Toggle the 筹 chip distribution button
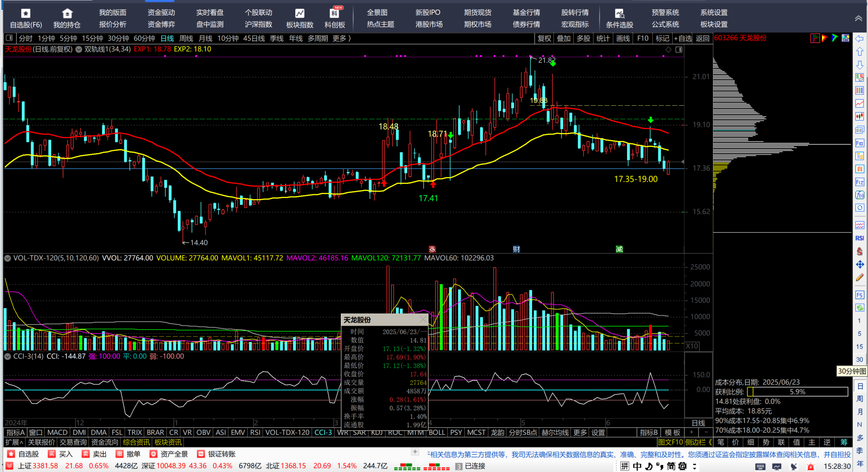This screenshot has width=868, height=472. (844, 442)
